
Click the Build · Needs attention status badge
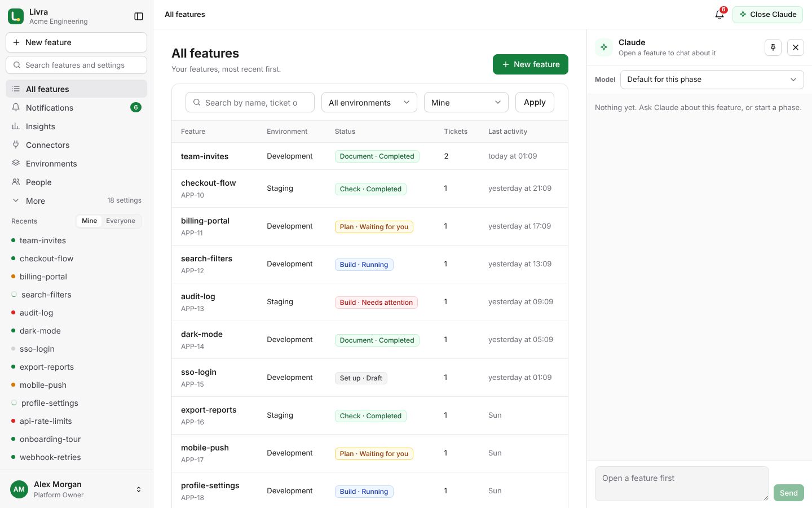tap(376, 303)
